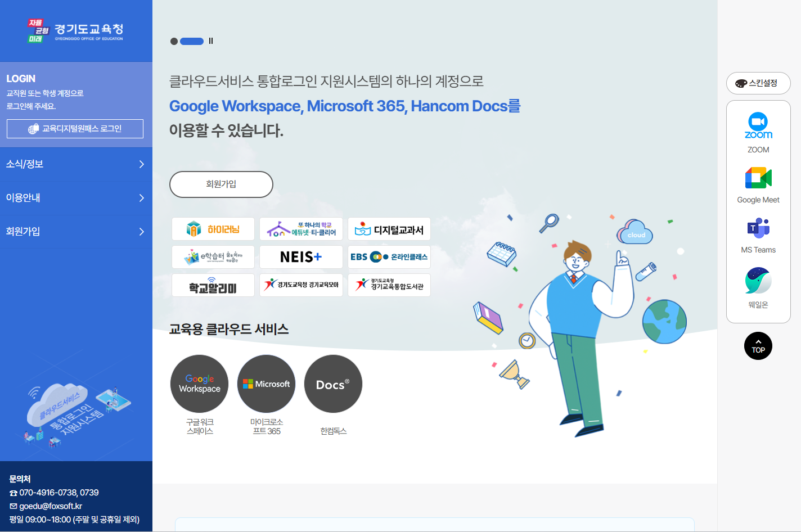
Task: Go to the first carousel slide dot
Action: point(174,41)
